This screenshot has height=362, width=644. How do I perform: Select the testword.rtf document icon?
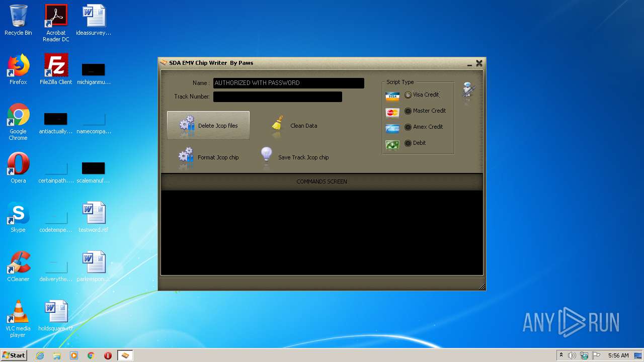pos(94,217)
